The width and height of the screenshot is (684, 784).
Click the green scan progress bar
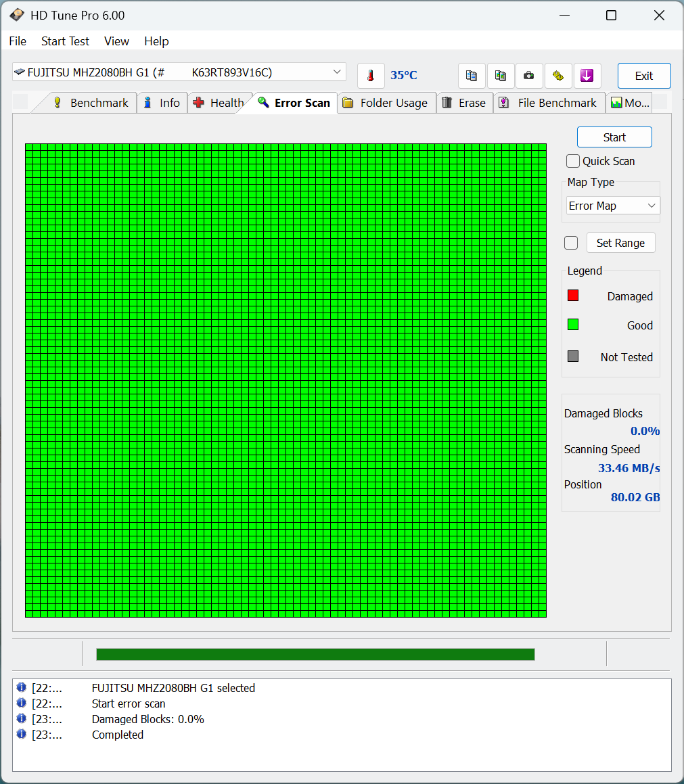point(315,654)
